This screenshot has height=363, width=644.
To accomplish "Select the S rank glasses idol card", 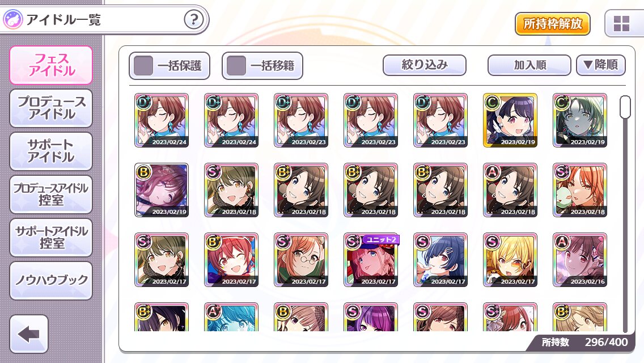I will click(x=300, y=260).
